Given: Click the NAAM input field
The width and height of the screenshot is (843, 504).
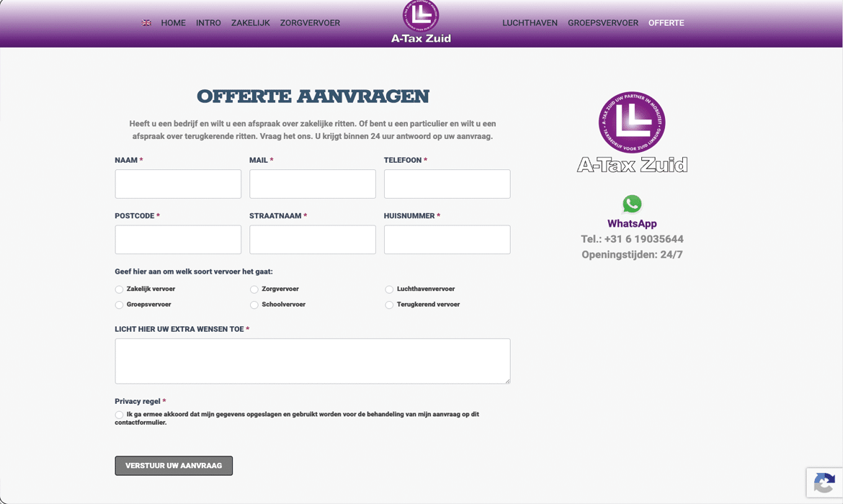Looking at the screenshot, I should 178,184.
